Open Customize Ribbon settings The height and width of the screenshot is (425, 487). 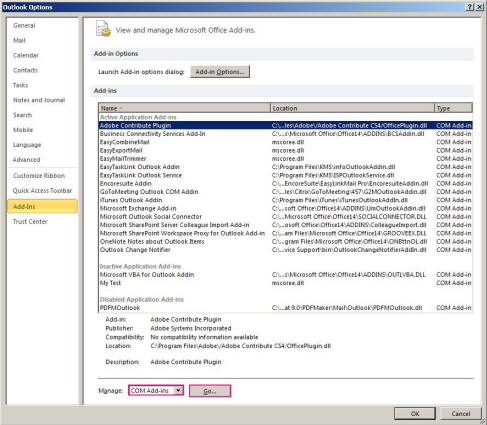(x=39, y=176)
